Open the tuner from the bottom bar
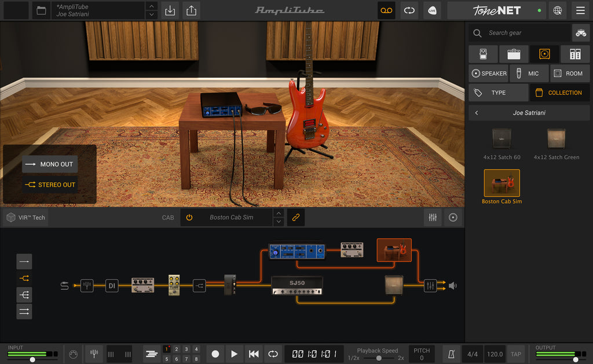The image size is (593, 364). pos(94,354)
